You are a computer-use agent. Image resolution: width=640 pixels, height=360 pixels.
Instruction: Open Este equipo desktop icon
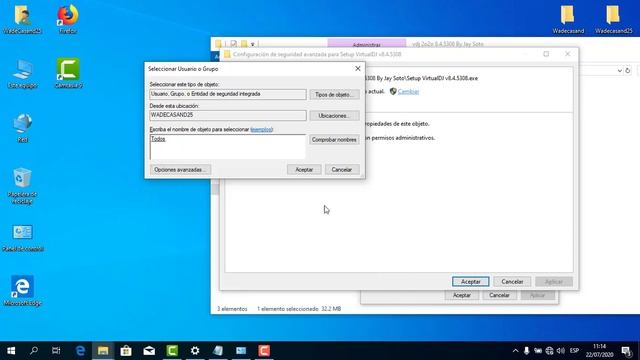tap(22, 74)
